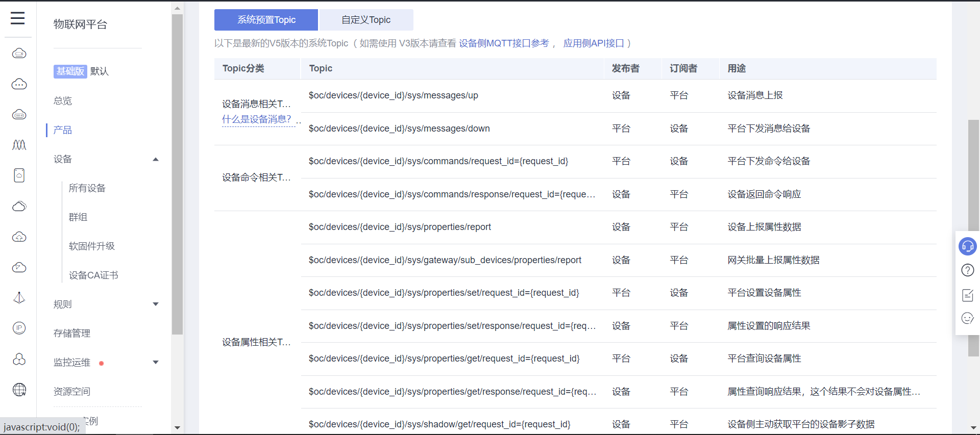Click the first cloud service icon in the rail
The height and width of the screenshot is (435, 980).
point(19,53)
